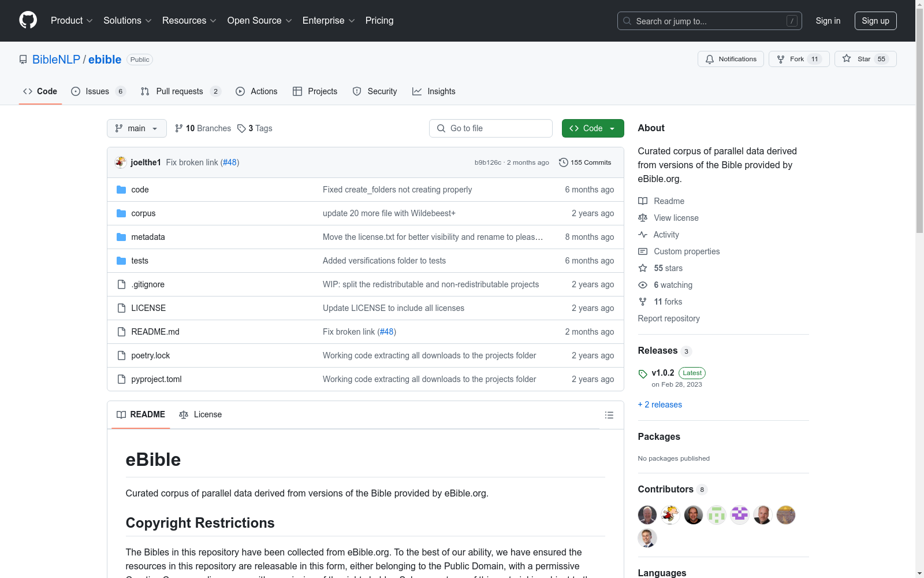Image resolution: width=924 pixels, height=578 pixels.
Task: Click the .gitignore file icon
Action: tap(121, 284)
